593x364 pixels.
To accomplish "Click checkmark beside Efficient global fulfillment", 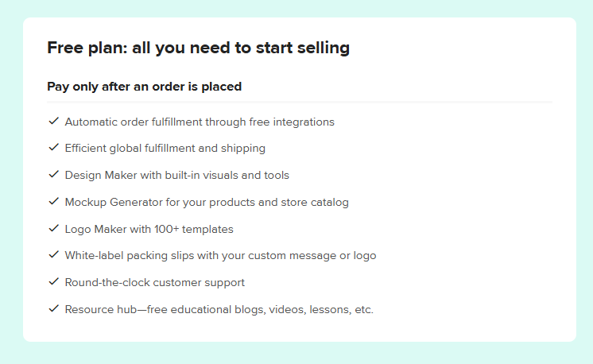I will 54,147.
